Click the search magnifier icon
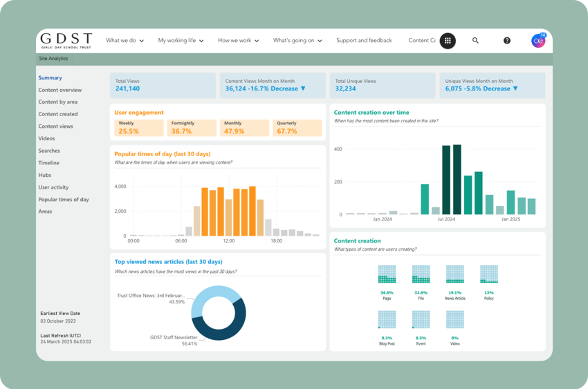 click(475, 41)
